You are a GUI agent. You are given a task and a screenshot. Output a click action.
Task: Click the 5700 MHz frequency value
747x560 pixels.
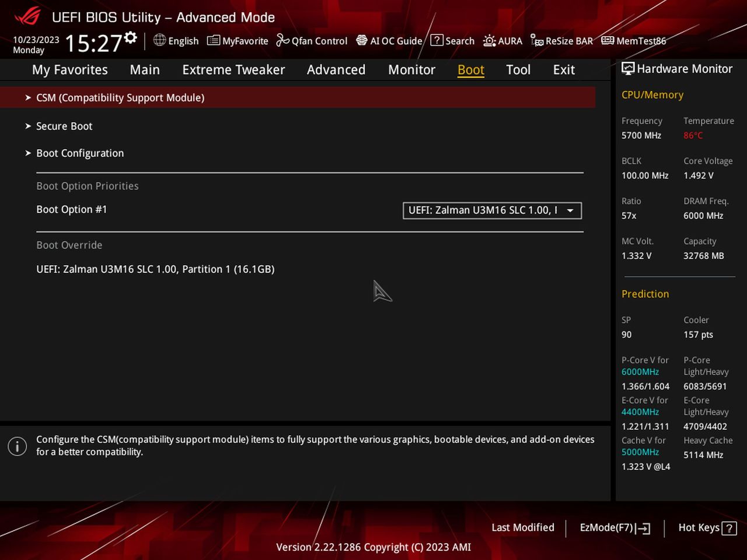pos(641,135)
